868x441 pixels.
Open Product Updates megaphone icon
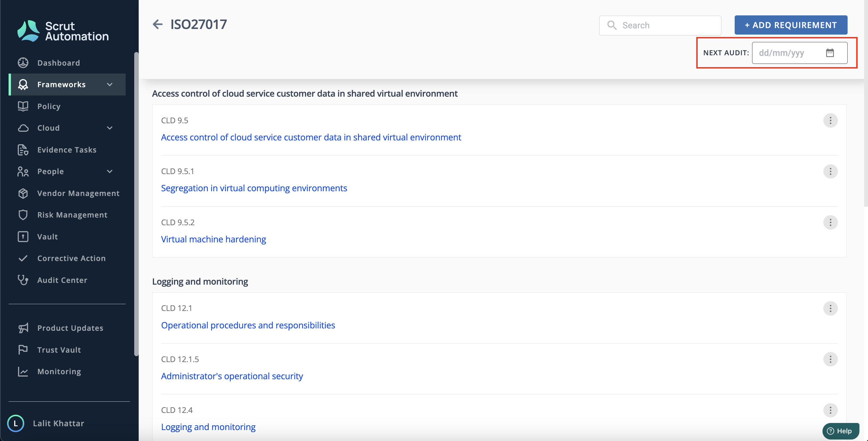23,328
